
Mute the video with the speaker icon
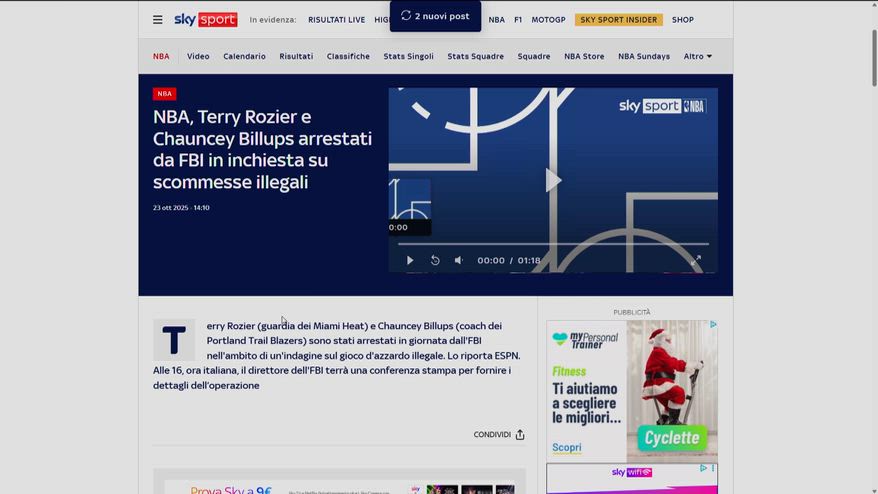[x=459, y=260]
